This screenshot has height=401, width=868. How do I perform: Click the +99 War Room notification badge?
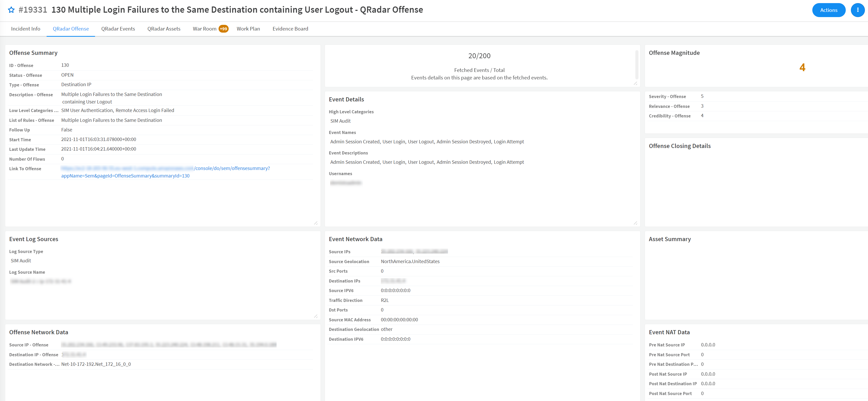point(223,29)
